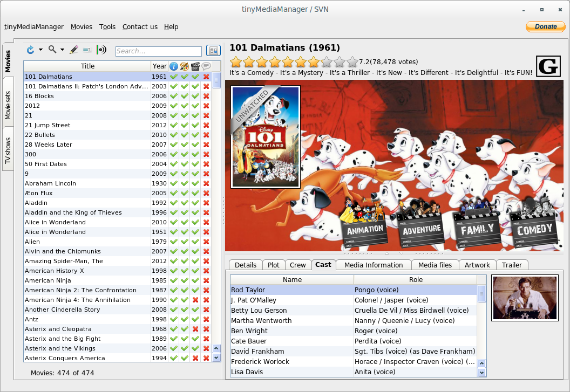Expand the details split pane down arrow

point(402,253)
